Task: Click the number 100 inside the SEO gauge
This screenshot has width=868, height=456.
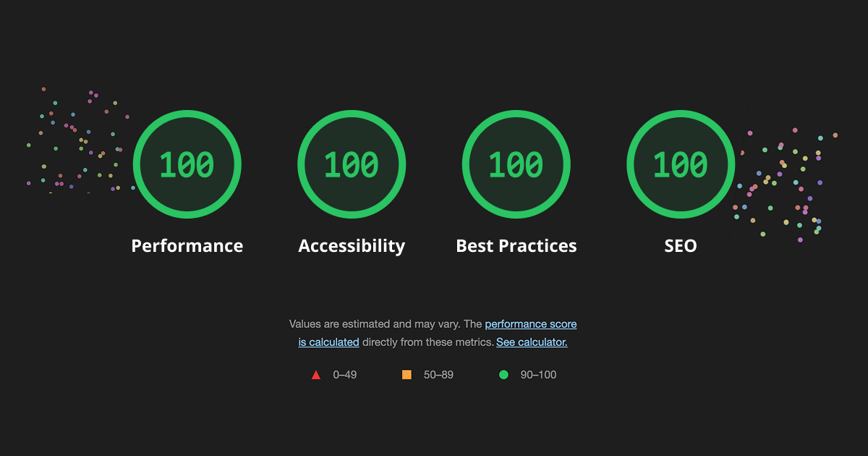Action: [681, 165]
